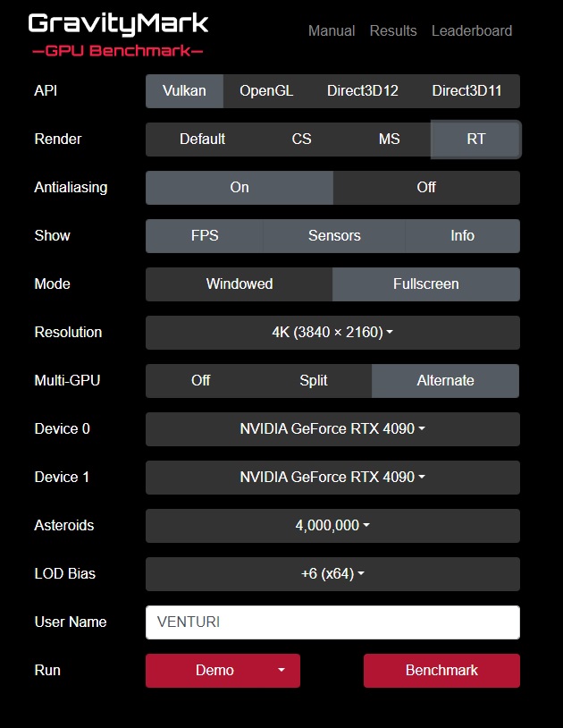Set Multi-GPU to Split

[x=313, y=380]
